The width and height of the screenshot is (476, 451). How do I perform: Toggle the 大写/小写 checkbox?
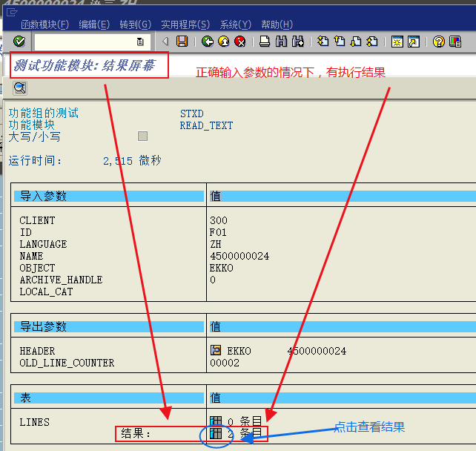pos(142,136)
